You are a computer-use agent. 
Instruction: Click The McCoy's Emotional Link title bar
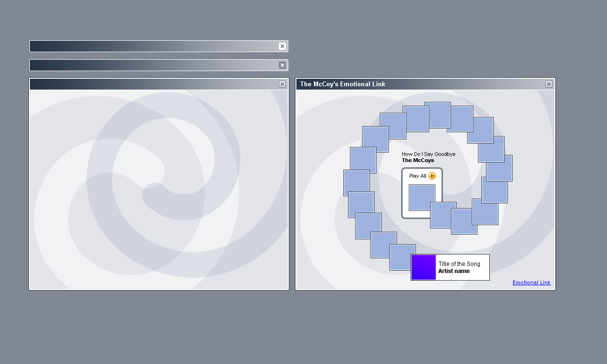coord(425,84)
